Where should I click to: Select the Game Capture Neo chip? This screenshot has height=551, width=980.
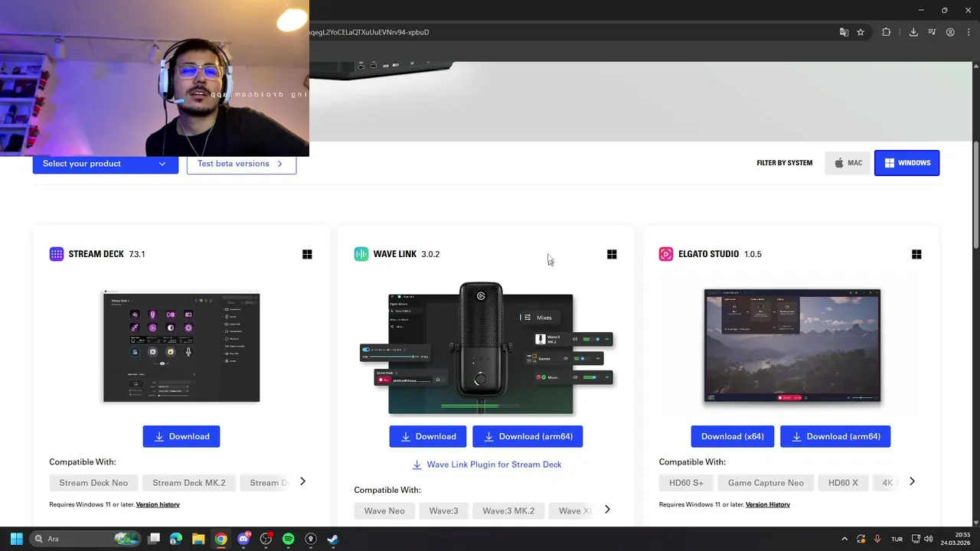[766, 483]
